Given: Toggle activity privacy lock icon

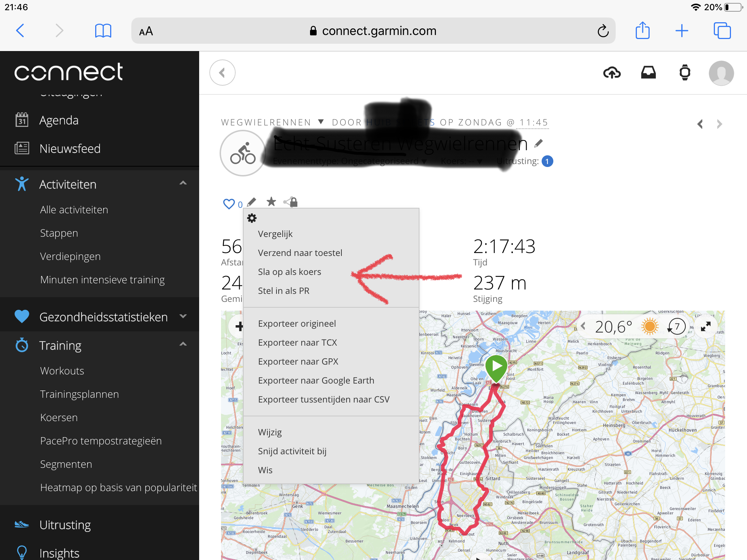Looking at the screenshot, I should pyautogui.click(x=293, y=202).
